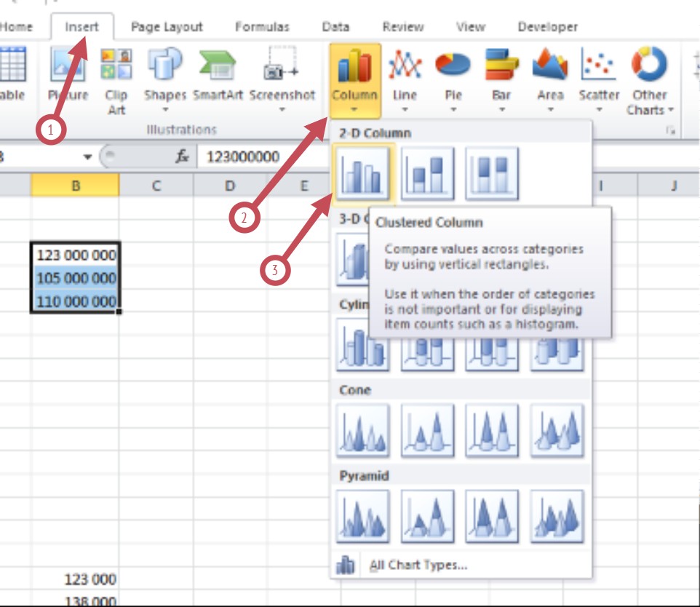Expand the Pie chart dropdown
700x607 pixels.
click(x=453, y=80)
